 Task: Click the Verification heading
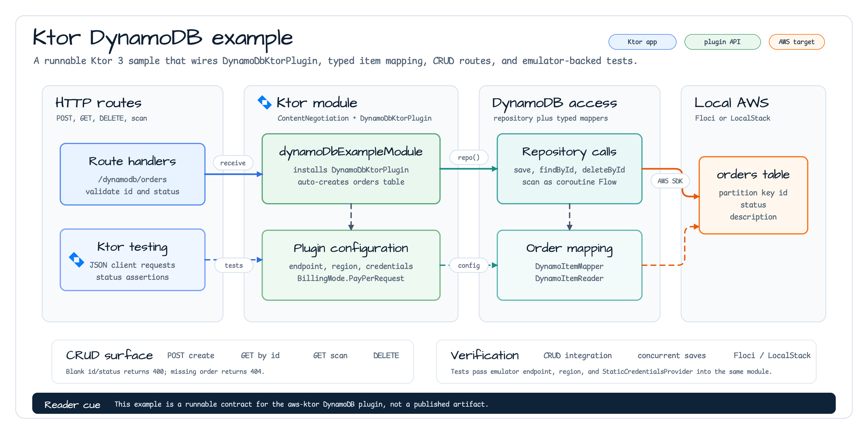(x=485, y=355)
